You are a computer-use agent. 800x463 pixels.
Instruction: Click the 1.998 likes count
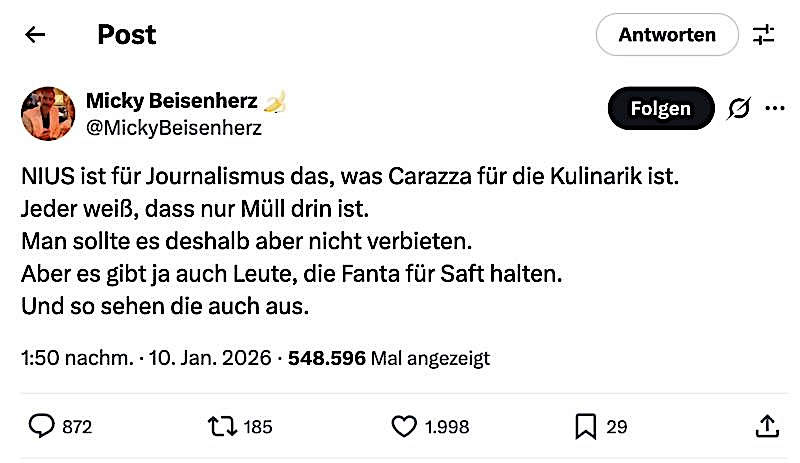pos(447,427)
